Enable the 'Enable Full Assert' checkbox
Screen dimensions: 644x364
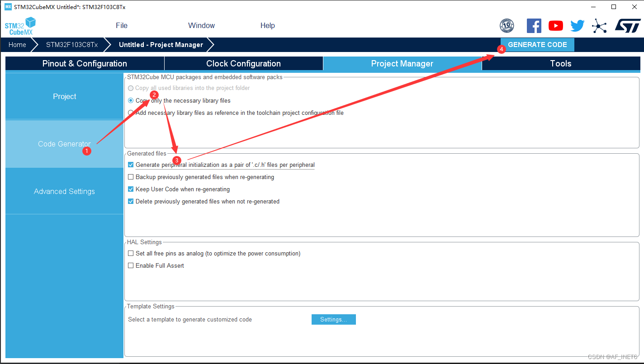point(131,266)
